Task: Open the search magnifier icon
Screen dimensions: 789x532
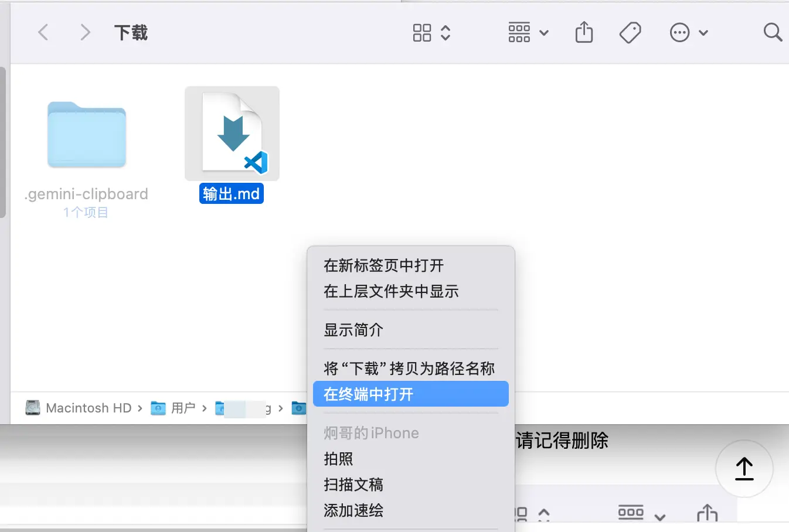Action: (x=773, y=32)
